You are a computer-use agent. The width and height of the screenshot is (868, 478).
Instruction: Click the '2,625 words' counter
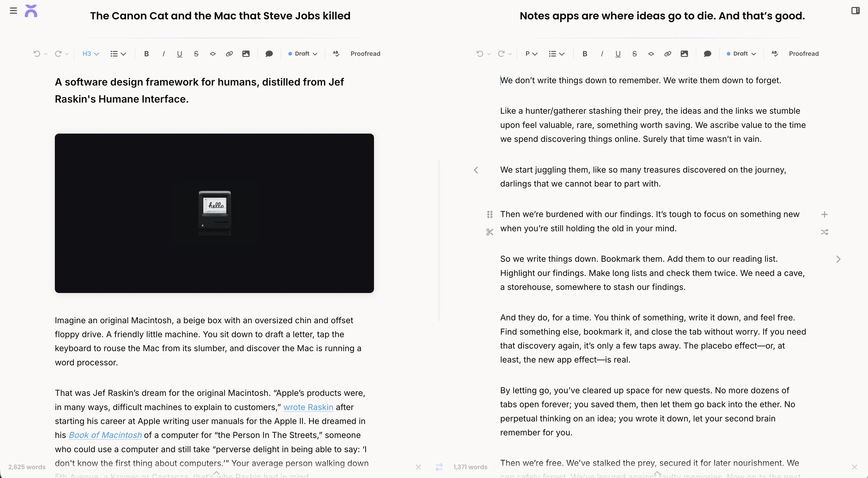point(27,467)
